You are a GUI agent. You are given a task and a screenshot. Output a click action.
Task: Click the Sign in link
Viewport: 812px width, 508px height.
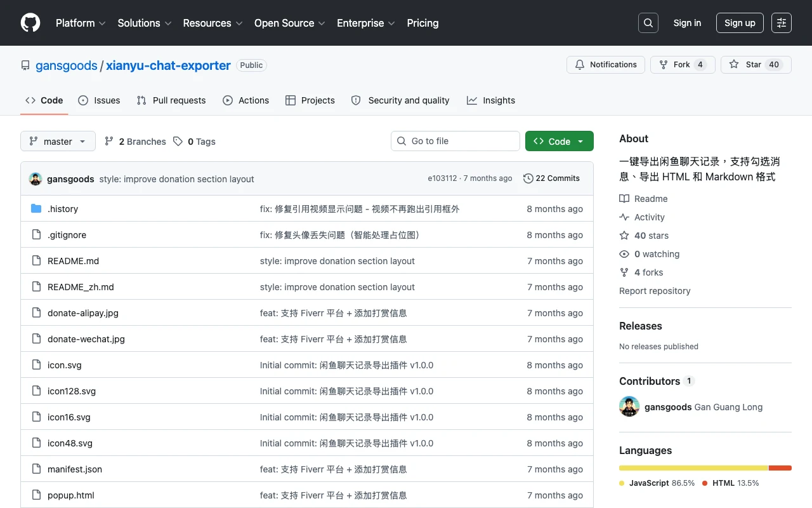[x=687, y=23]
